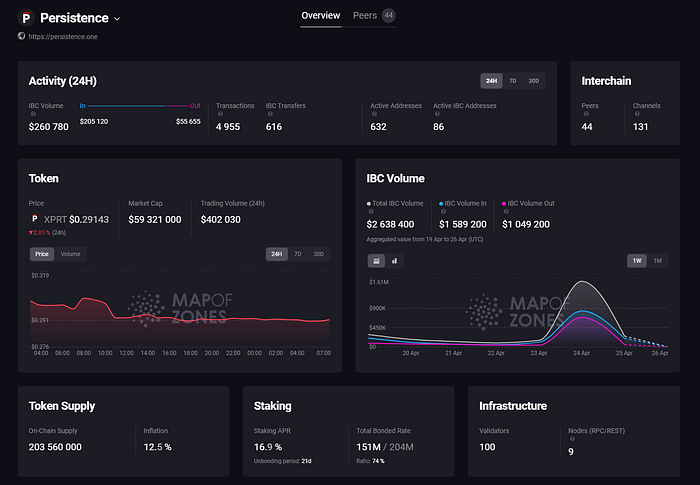700x485 pixels.
Task: Toggle Token chart to Price view
Action: point(44,254)
